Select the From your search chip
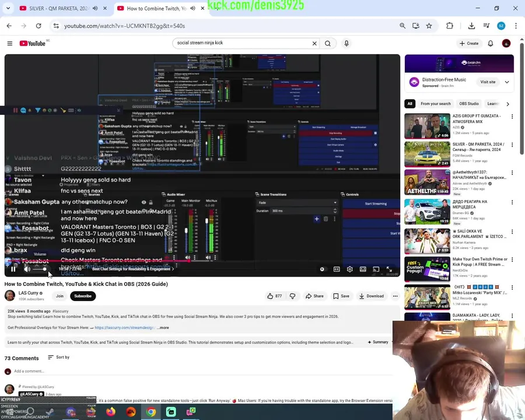Viewport: 525px width, 420px height. tap(436, 104)
